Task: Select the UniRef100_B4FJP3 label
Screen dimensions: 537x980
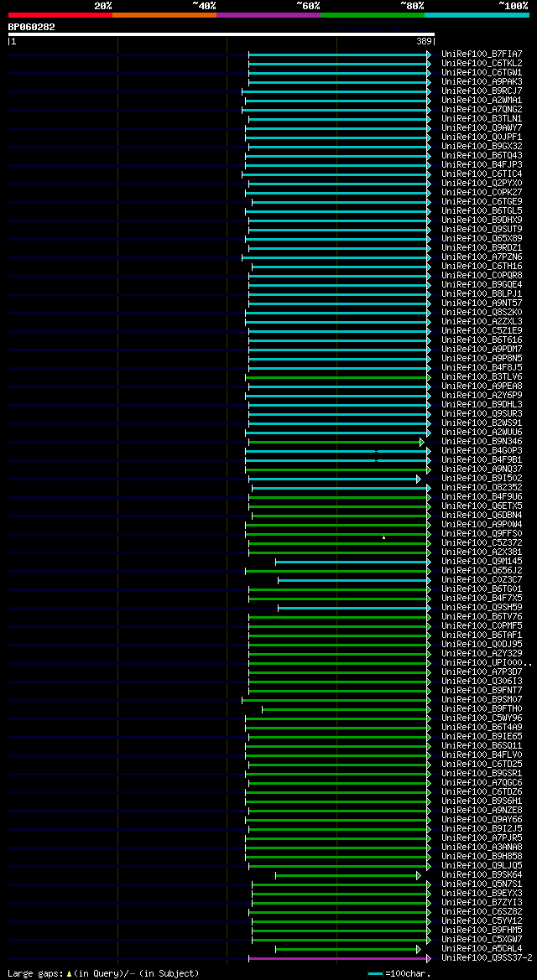Action: pyautogui.click(x=482, y=165)
